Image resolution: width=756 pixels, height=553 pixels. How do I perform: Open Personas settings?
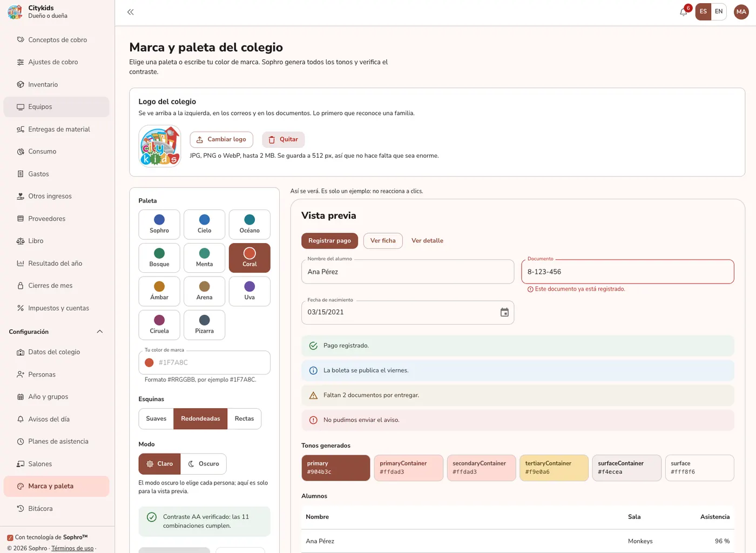pyautogui.click(x=56, y=375)
